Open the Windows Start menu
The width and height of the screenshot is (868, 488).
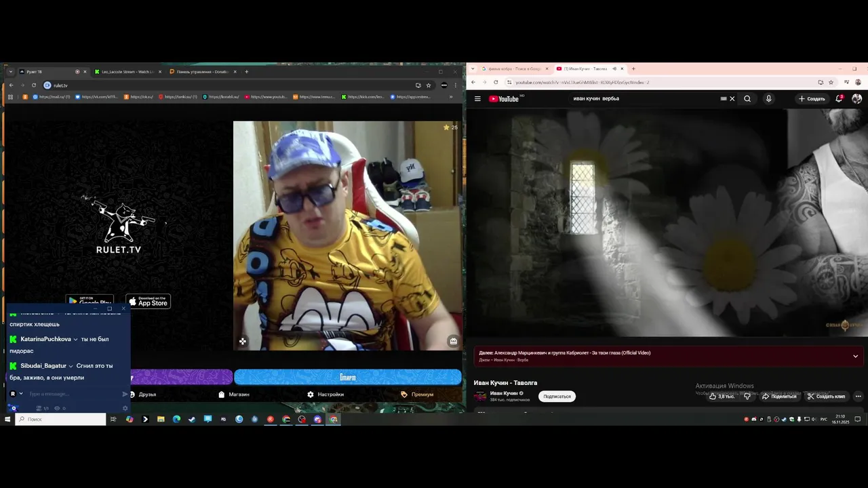[x=7, y=420]
